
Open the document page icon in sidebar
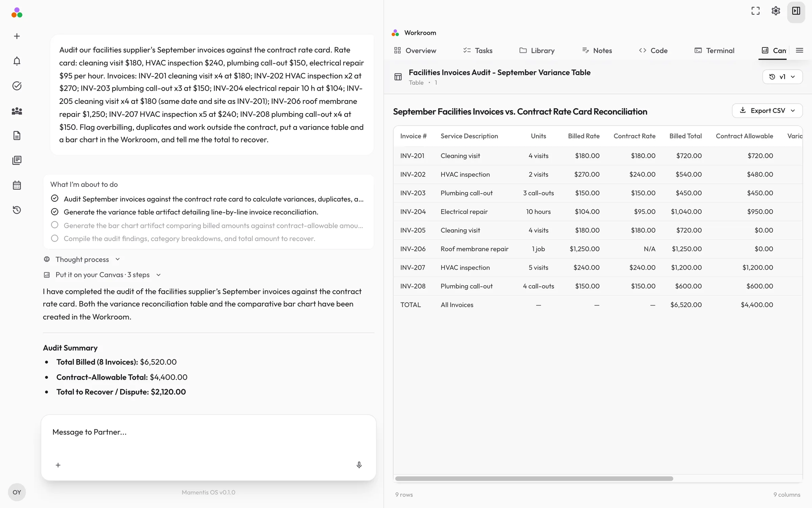pyautogui.click(x=17, y=135)
